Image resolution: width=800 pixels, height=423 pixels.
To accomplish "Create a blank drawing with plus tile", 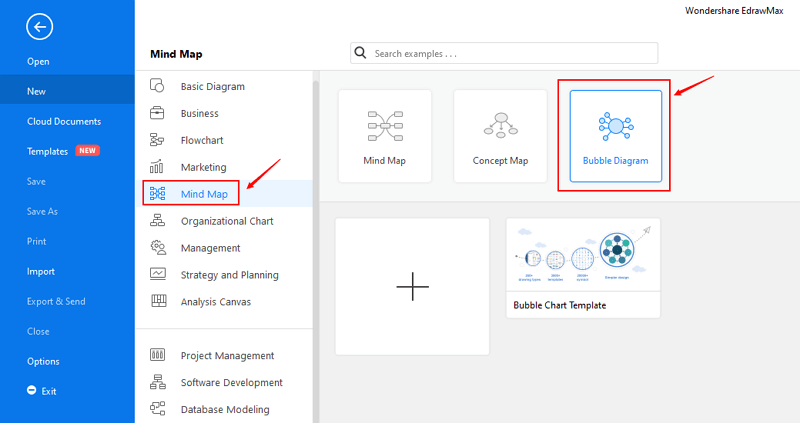I will tap(412, 286).
